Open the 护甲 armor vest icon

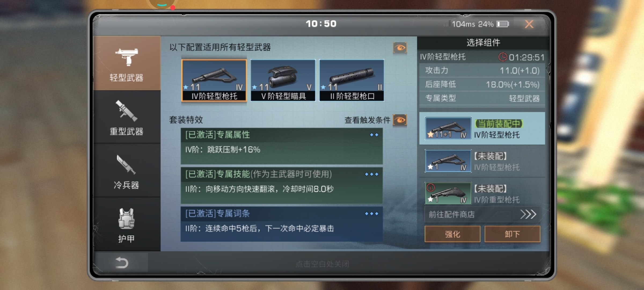click(126, 219)
